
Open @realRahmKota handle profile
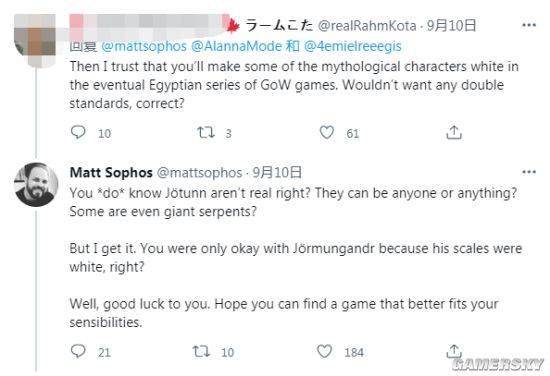point(367,26)
